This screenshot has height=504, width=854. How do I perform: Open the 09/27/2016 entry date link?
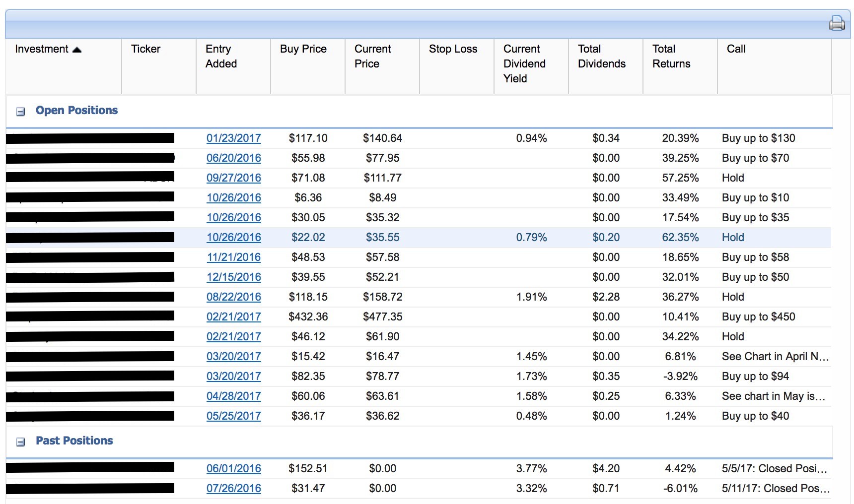[x=234, y=178]
